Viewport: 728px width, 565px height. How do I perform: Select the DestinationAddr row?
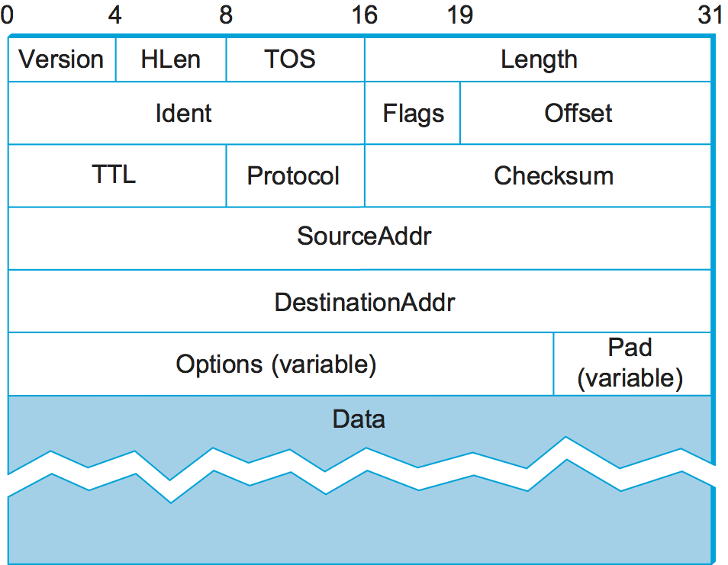tap(364, 302)
